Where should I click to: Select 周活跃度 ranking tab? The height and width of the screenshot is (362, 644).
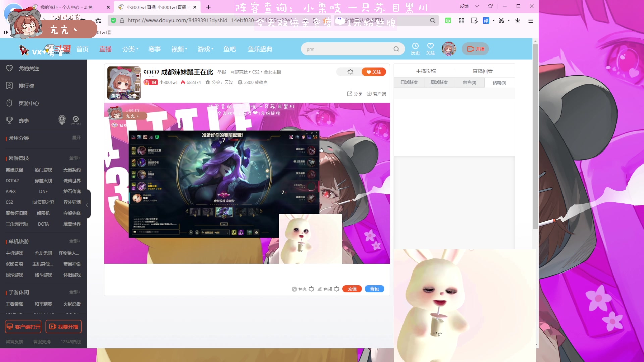[x=439, y=82]
